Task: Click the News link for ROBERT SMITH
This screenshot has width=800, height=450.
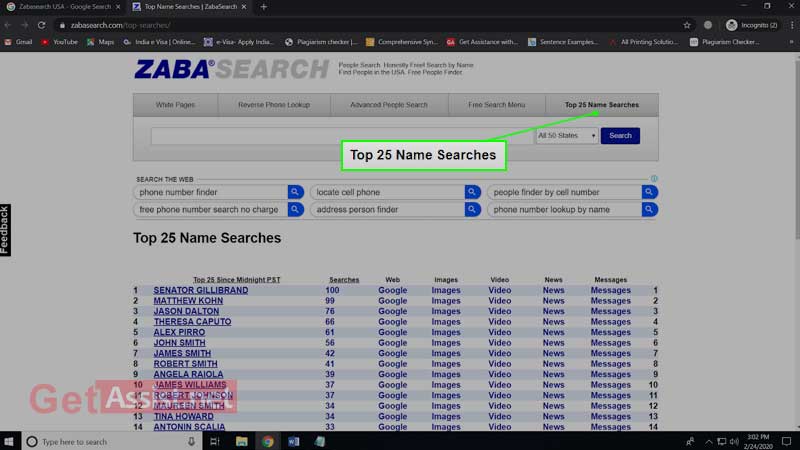Action: [554, 364]
